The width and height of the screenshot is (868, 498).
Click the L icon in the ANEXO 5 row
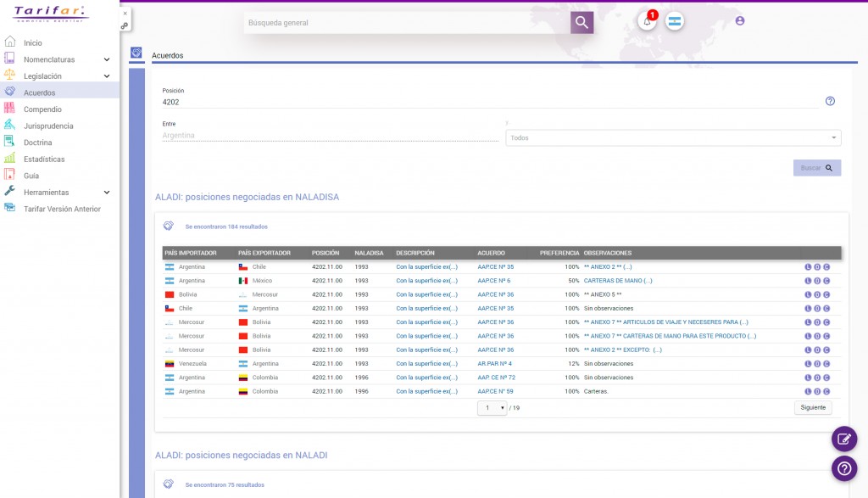(808, 294)
